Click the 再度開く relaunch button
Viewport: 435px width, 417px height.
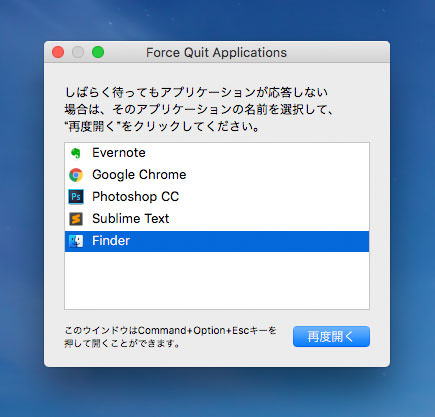click(331, 337)
